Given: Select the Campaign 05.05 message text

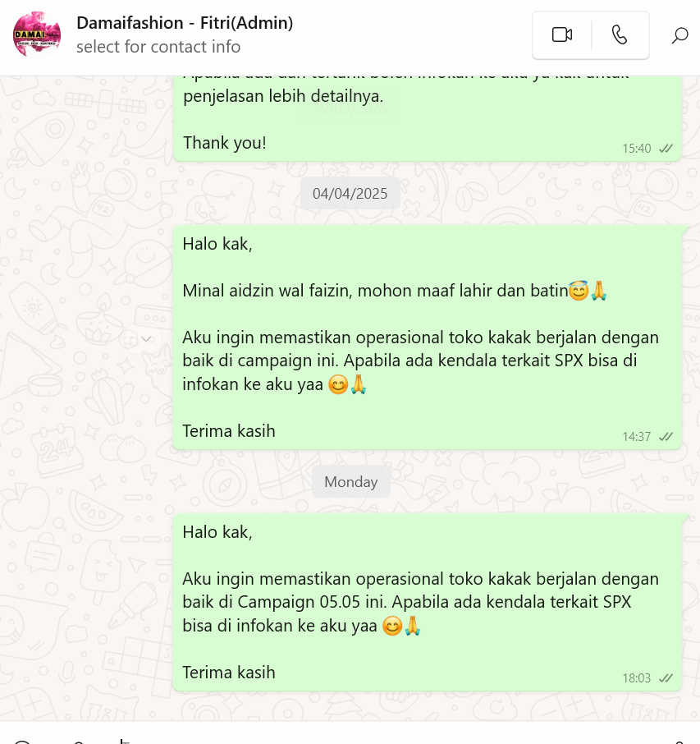Looking at the screenshot, I should pos(421,602).
